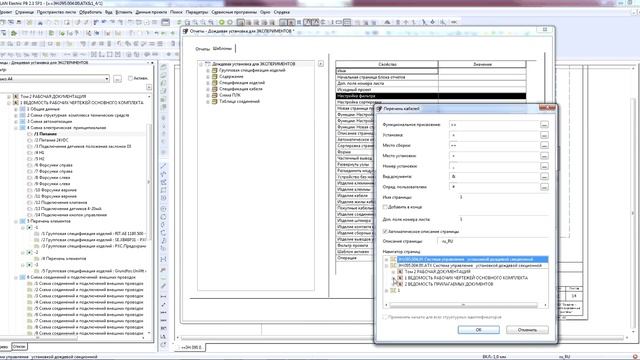Click the browse button next to filter dropdown
The height and width of the screenshot is (360, 640).
point(117,78)
